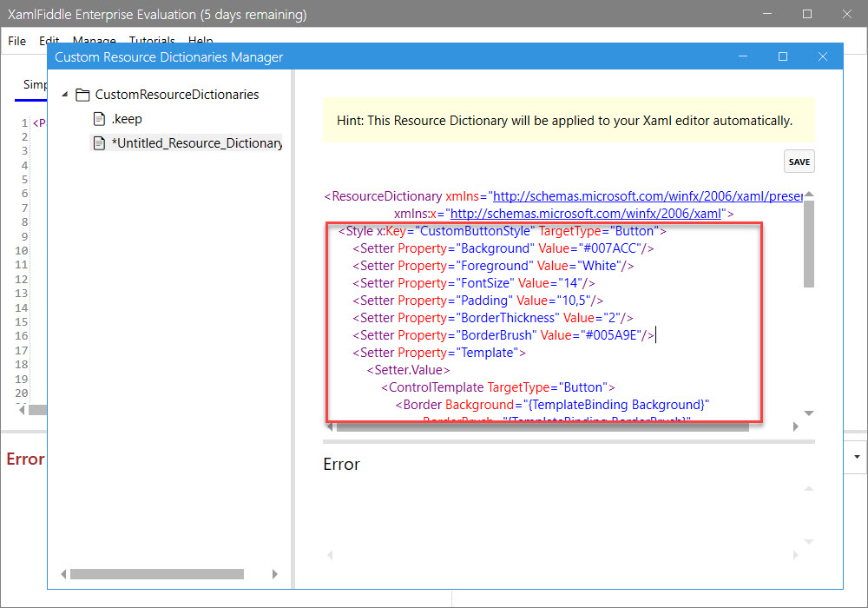This screenshot has height=608, width=868.
Task: Click the main editor scroll left arrow
Action: tap(22, 410)
